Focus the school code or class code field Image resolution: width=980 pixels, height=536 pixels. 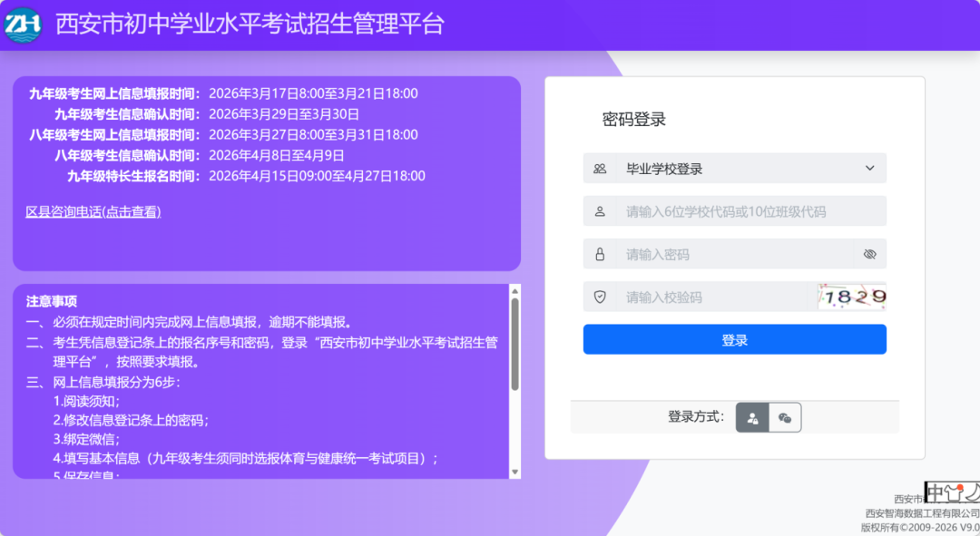pyautogui.click(x=750, y=211)
